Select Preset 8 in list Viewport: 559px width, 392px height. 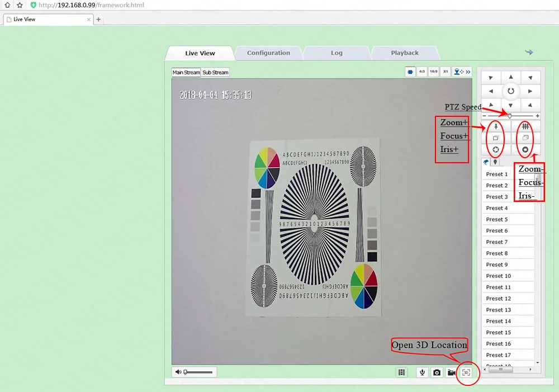508,253
